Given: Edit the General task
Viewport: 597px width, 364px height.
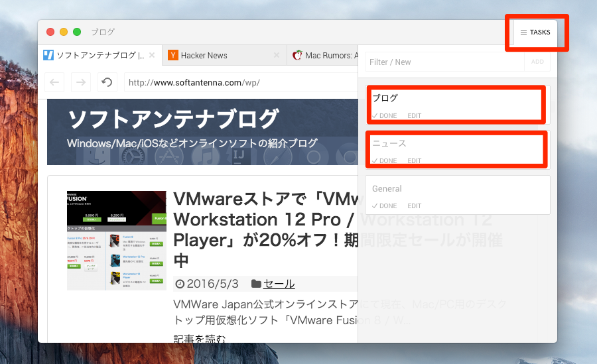Looking at the screenshot, I should [x=414, y=206].
